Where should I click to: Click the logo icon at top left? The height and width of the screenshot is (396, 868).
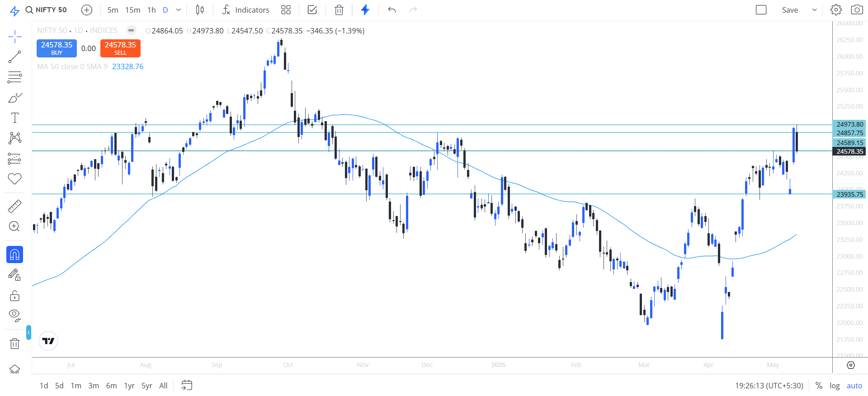(x=14, y=11)
